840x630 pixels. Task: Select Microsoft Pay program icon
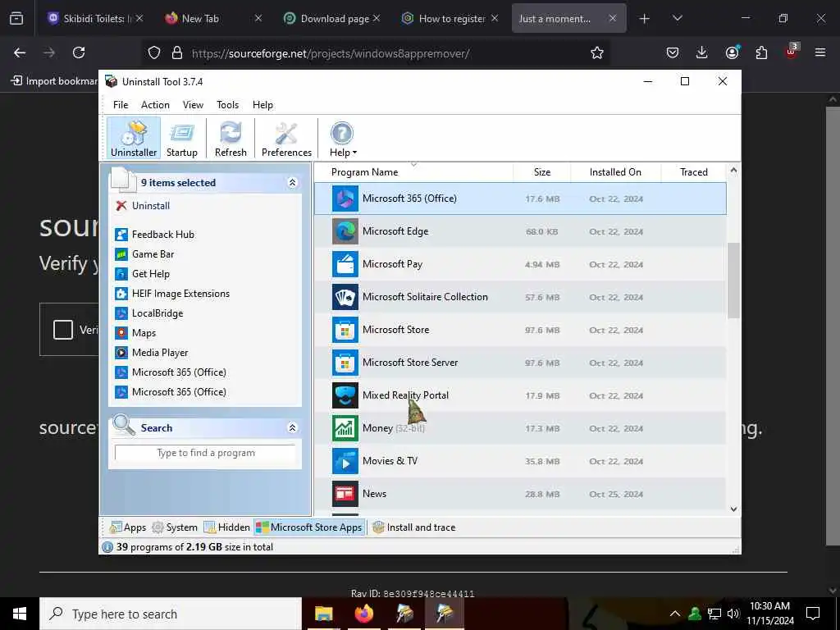pos(345,264)
